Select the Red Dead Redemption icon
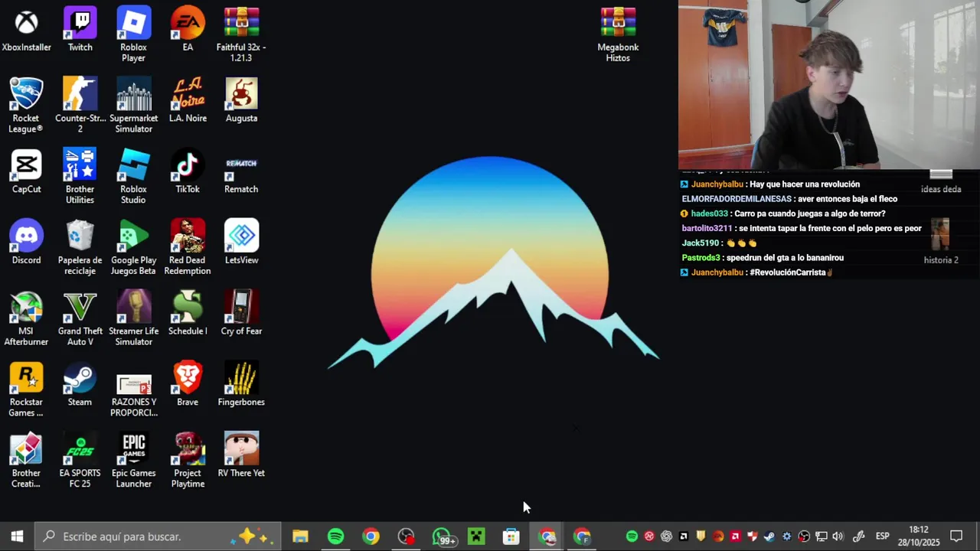This screenshot has width=980, height=551. 188,248
